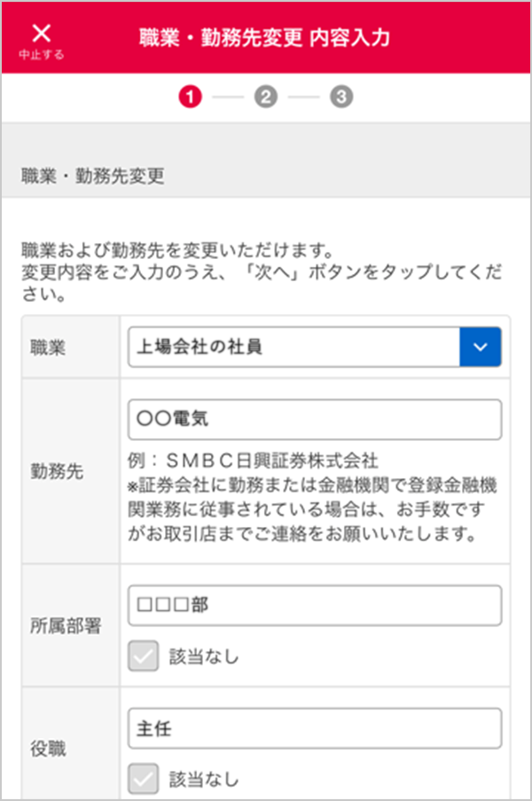Viewport: 532px width, 801px height.
Task: Click the X cancel icon in header
Action: point(41,33)
